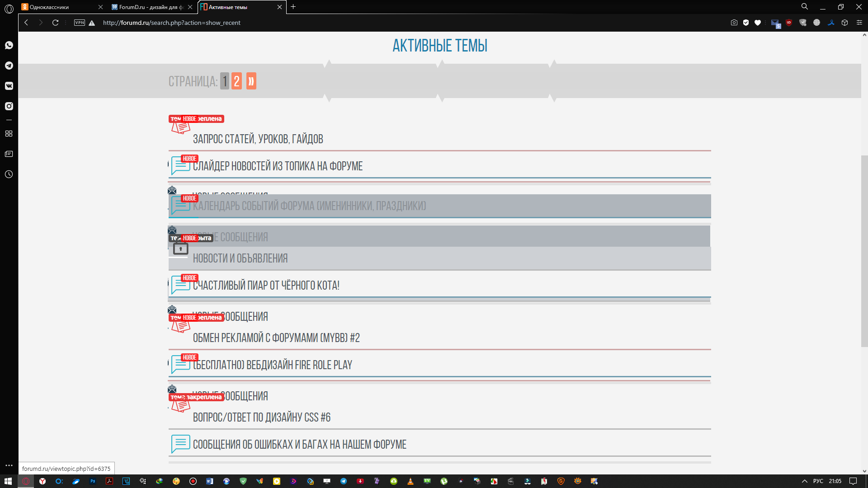Open Telegram messenger in sidebar

(x=9, y=66)
